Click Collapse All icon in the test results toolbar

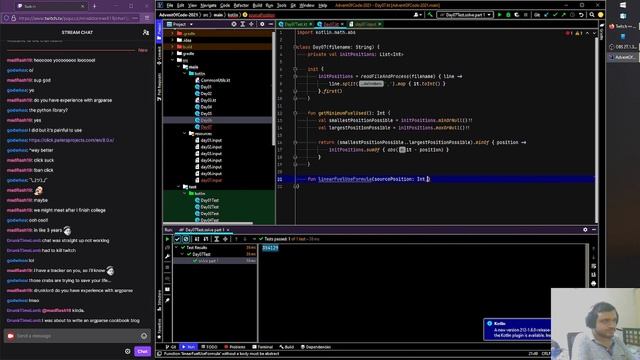tap(225, 239)
